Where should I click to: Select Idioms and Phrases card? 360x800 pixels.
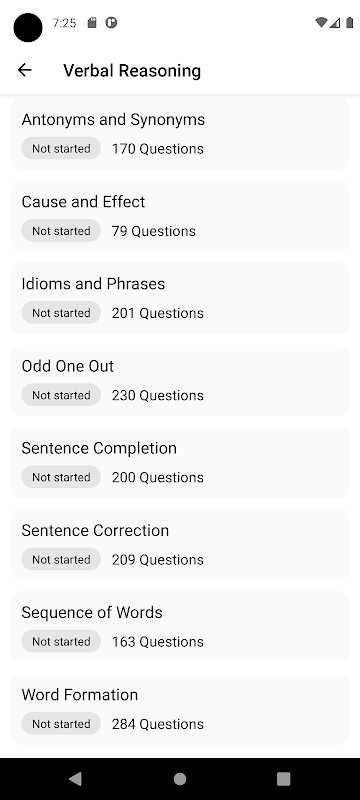coord(180,298)
